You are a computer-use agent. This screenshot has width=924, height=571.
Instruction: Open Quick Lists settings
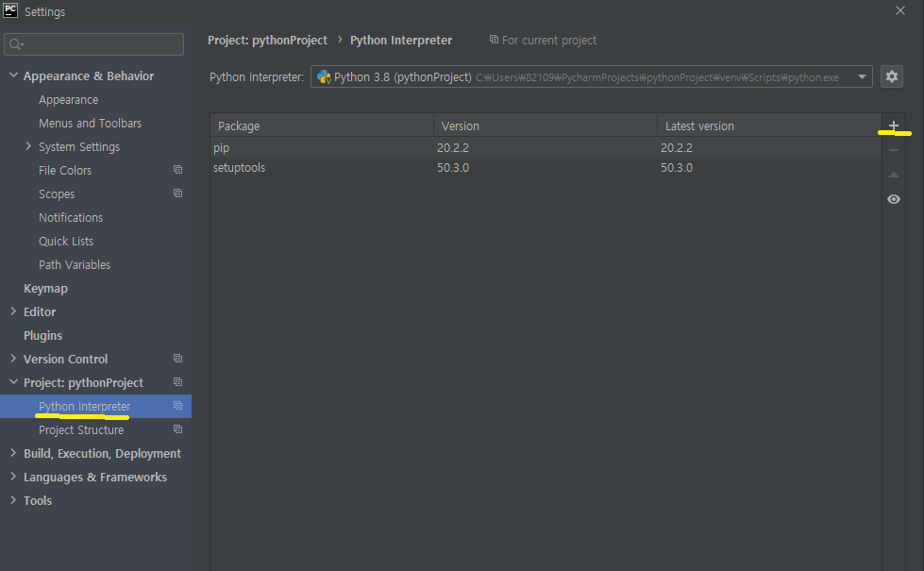click(x=66, y=241)
